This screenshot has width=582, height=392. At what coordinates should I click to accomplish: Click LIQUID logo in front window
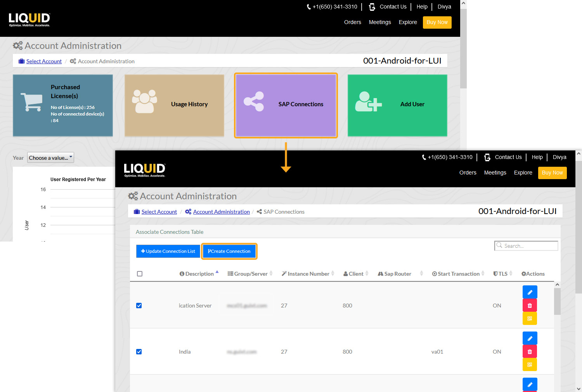pos(145,170)
